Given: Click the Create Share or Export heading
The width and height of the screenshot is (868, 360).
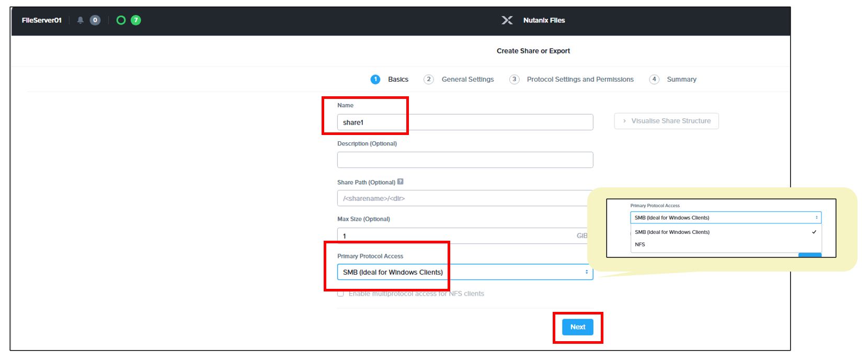Looking at the screenshot, I should 533,51.
